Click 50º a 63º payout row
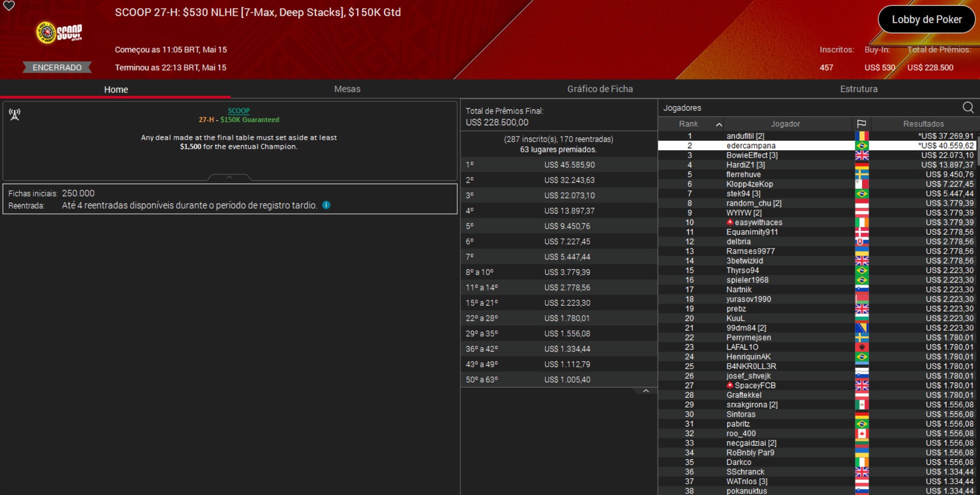This screenshot has width=980, height=495. click(559, 379)
